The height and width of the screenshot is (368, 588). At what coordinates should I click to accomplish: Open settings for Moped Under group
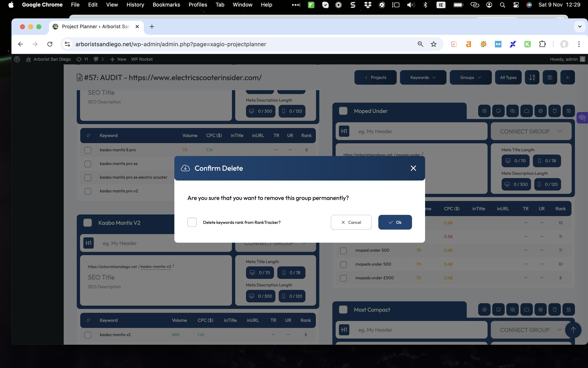[x=484, y=111]
